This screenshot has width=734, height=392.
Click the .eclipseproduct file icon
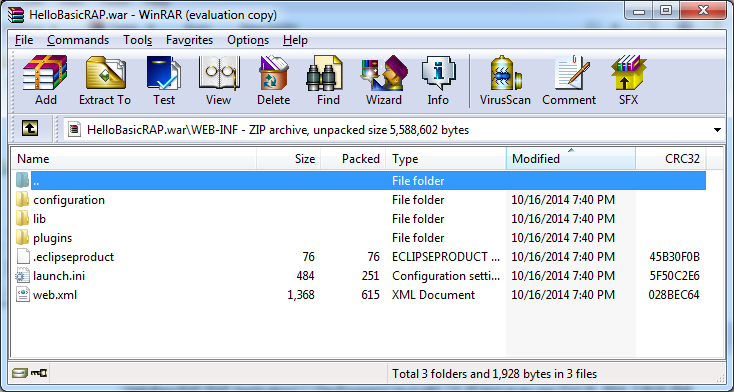pos(23,257)
